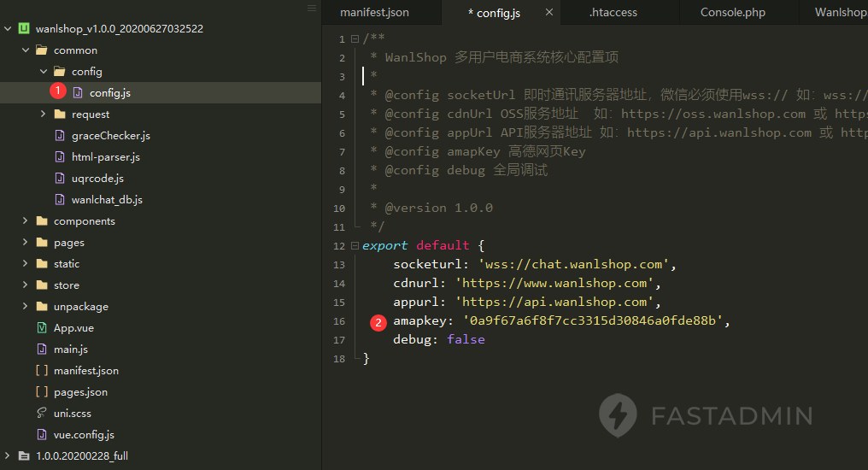Open main.js in the file tree
The image size is (868, 470).
[71, 349]
